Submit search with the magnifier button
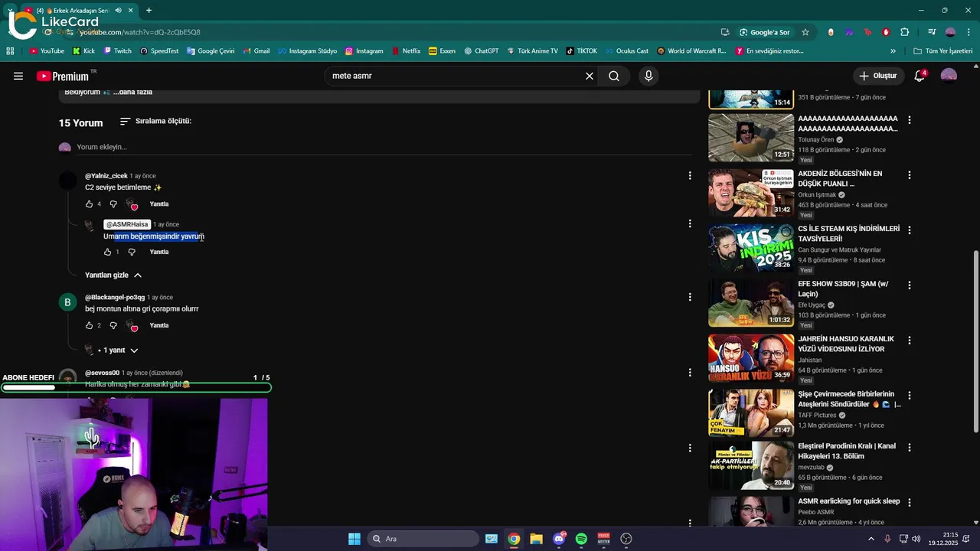980x551 pixels. (x=614, y=76)
